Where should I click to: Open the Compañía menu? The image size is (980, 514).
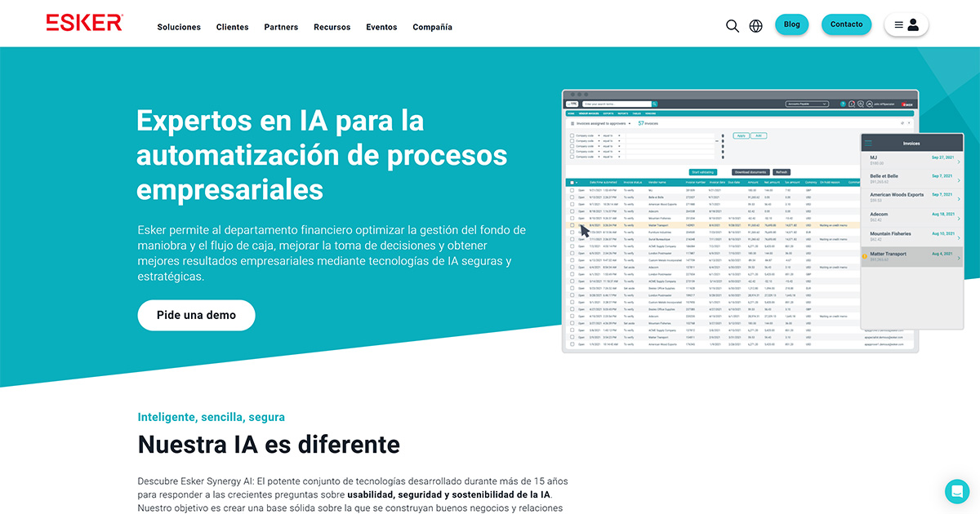coord(433,27)
